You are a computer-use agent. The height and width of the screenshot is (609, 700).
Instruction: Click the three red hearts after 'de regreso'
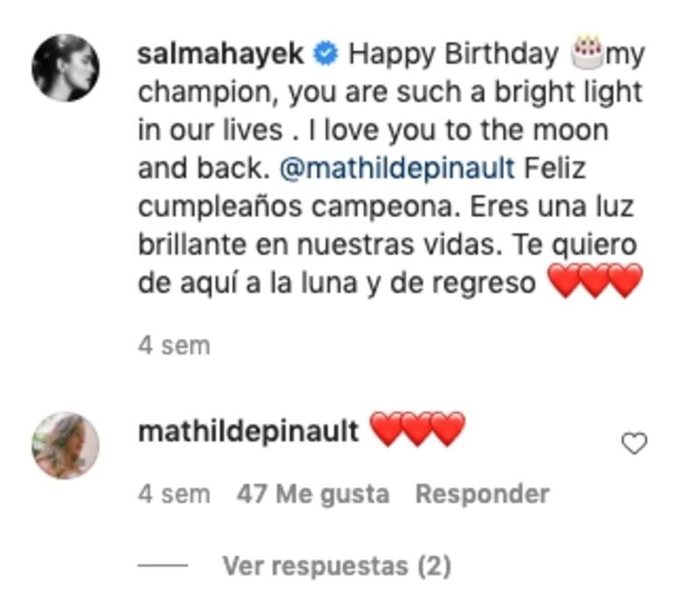[595, 280]
